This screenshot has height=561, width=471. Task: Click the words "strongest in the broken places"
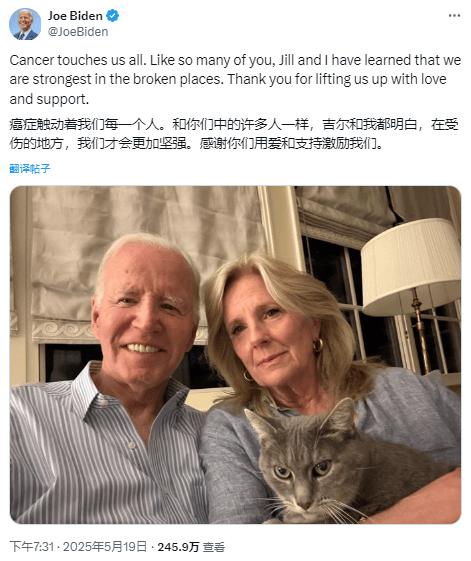coord(127,79)
